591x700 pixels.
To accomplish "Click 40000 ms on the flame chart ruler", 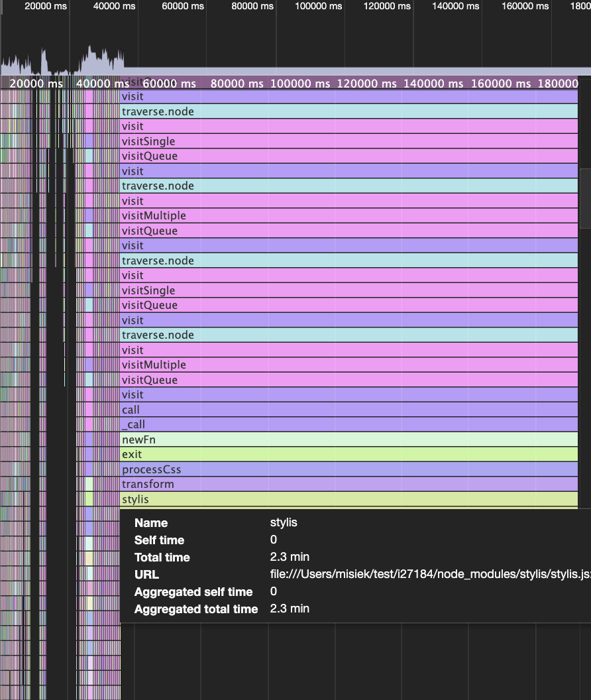I will [x=103, y=84].
